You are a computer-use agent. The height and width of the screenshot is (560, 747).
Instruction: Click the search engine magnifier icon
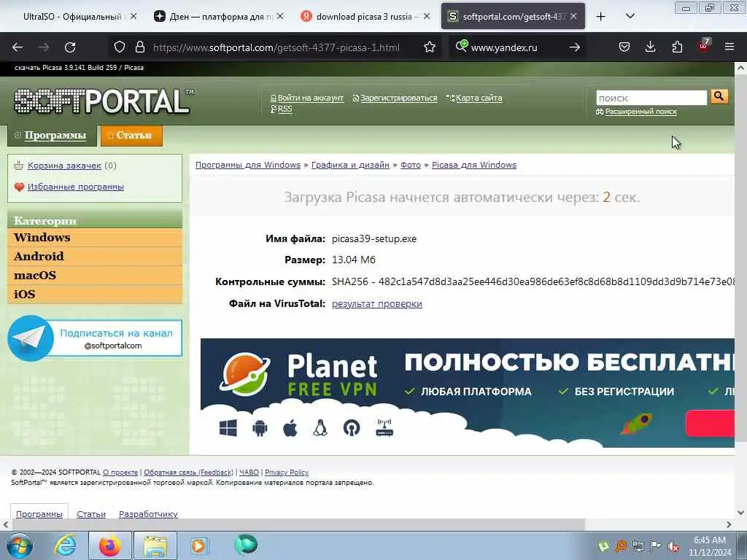461,46
